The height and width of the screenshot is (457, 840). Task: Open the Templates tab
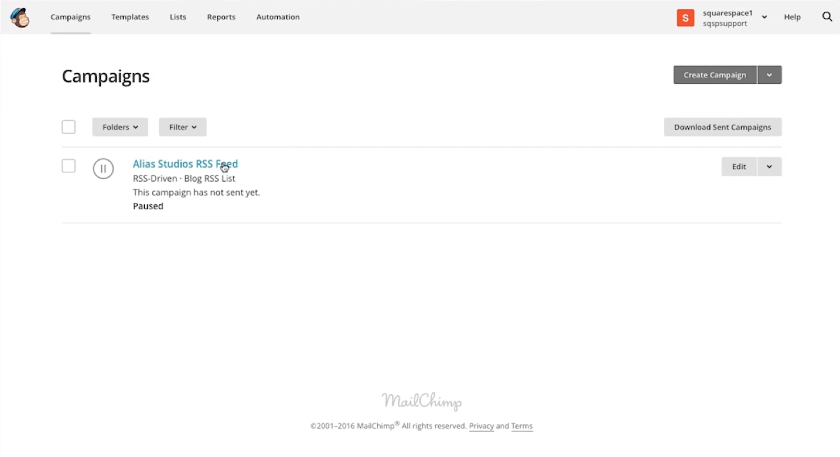(130, 17)
